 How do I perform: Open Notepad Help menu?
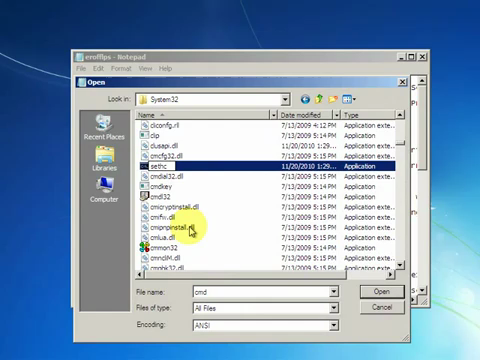pos(165,69)
